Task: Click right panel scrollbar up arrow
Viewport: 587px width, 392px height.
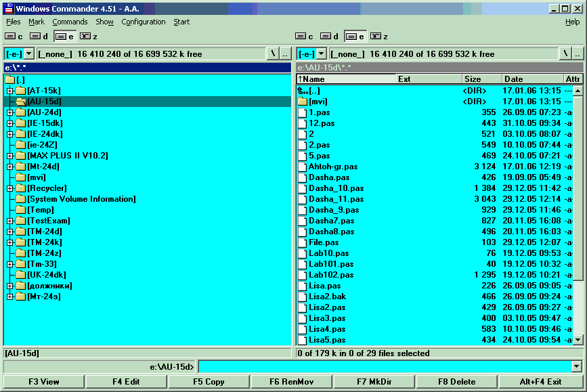Action: 578,91
